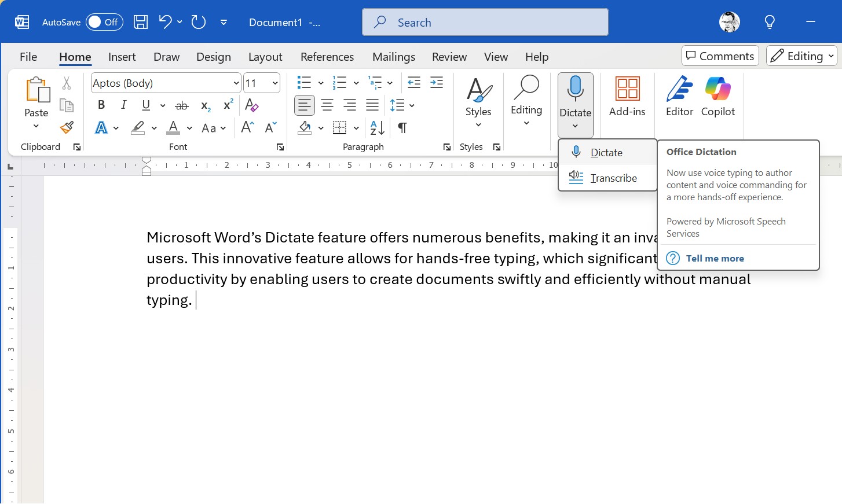The height and width of the screenshot is (504, 842).
Task: Expand the Paste options arrow
Action: pyautogui.click(x=36, y=126)
